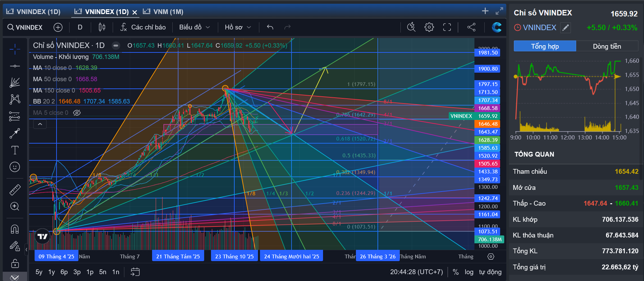Select the trend line drawing tool
This screenshot has height=281, width=644.
[15, 66]
